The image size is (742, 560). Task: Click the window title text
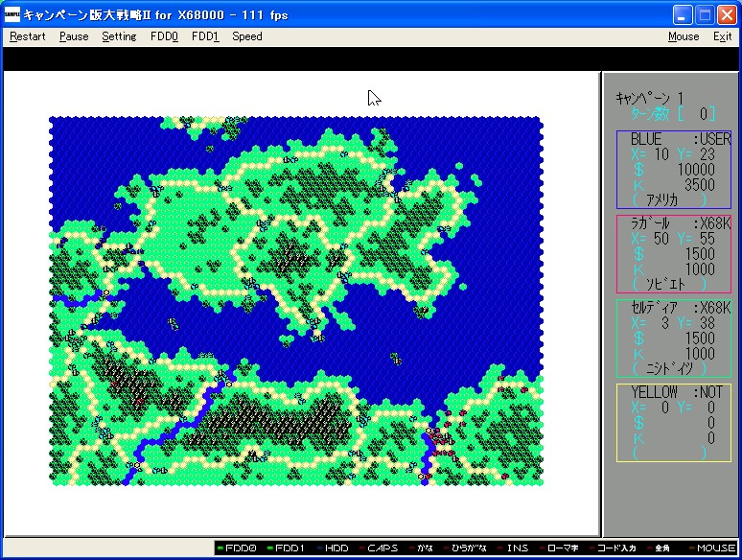[155, 15]
